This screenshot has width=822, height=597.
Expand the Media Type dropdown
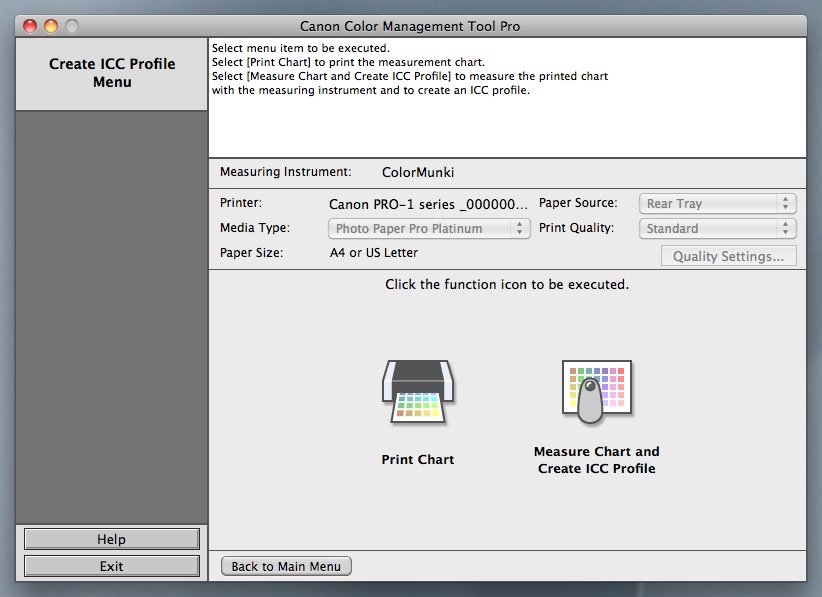coord(430,229)
